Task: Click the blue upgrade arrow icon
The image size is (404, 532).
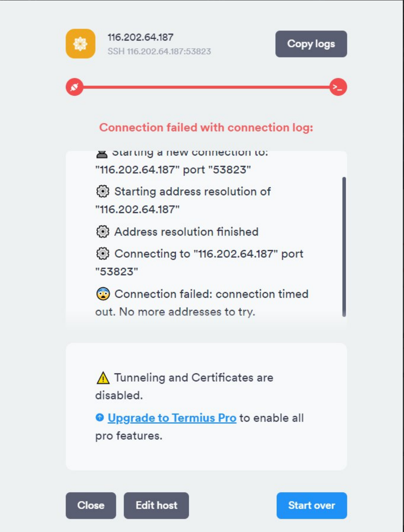Action: tap(100, 417)
